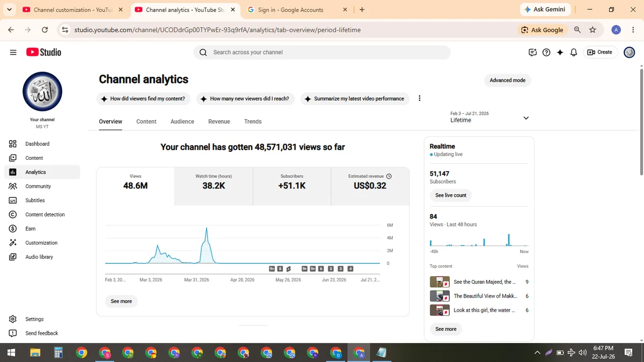Open Chrome's tab search chevron
Viewport: 644px width, 362px height.
pyautogui.click(x=9, y=10)
